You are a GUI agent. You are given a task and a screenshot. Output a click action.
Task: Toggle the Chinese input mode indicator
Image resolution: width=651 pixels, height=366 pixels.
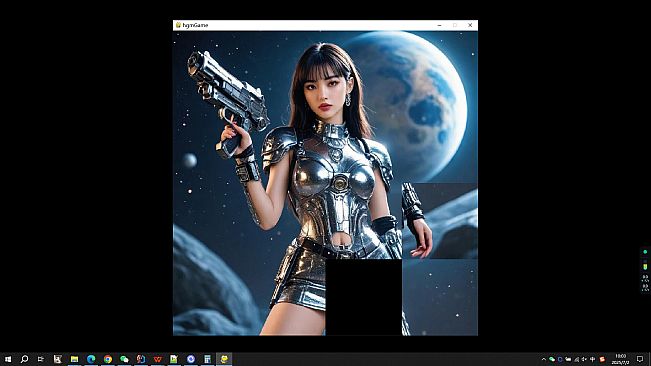(x=592, y=359)
